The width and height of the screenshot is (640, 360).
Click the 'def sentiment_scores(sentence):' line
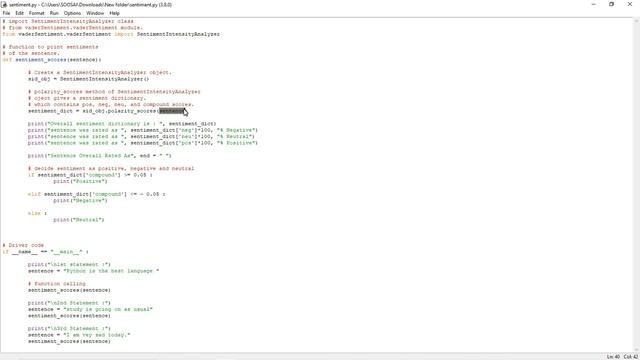coord(52,60)
